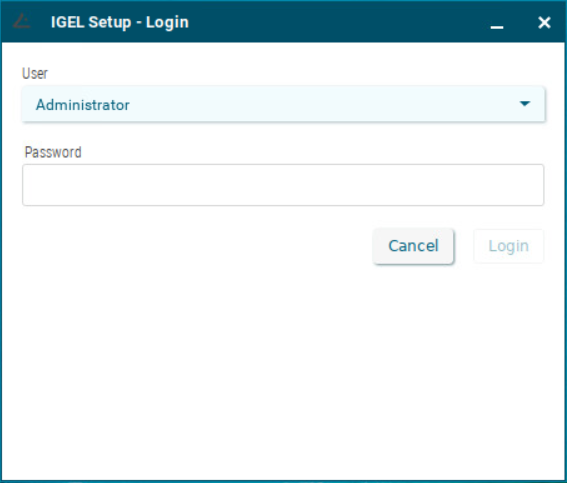Select the Administrator combo box
The width and height of the screenshot is (567, 483).
coord(283,104)
